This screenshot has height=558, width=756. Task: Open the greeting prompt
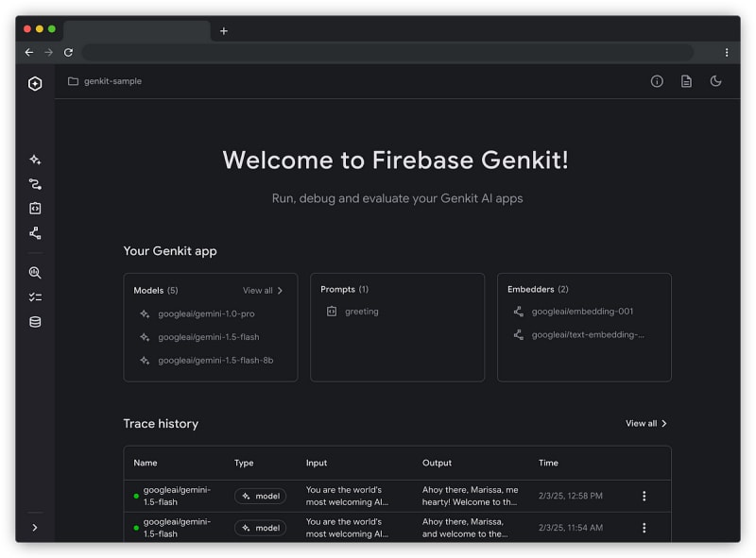tap(360, 312)
